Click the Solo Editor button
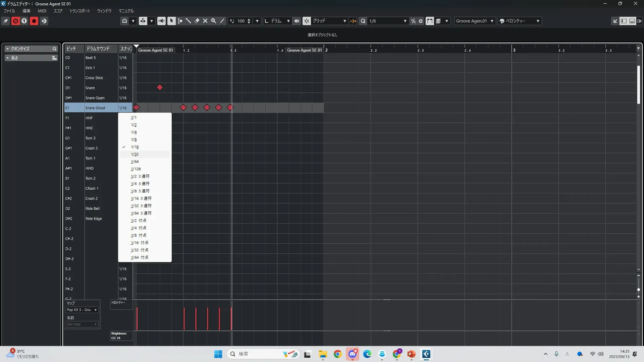Image resolution: width=644 pixels, height=362 pixels. pyautogui.click(x=15, y=21)
